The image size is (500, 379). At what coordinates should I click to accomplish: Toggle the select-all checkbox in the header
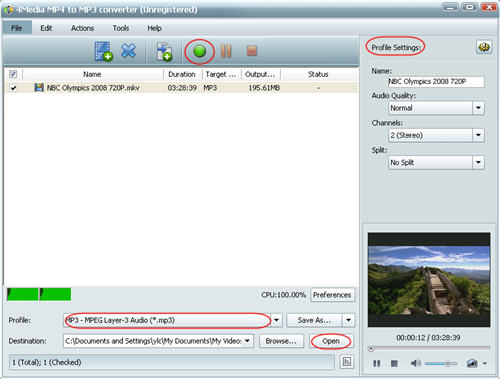click(x=13, y=74)
